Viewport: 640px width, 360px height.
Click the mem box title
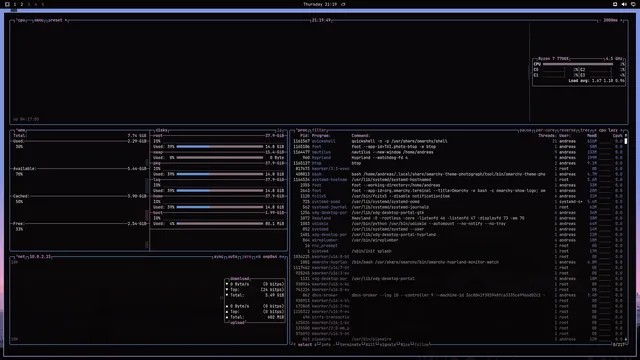[x=21, y=130]
